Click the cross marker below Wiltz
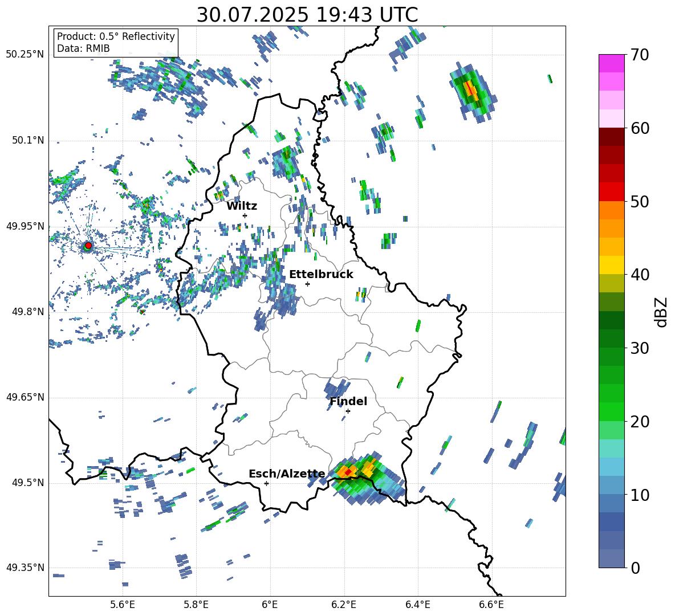This screenshot has width=675, height=616. (245, 215)
